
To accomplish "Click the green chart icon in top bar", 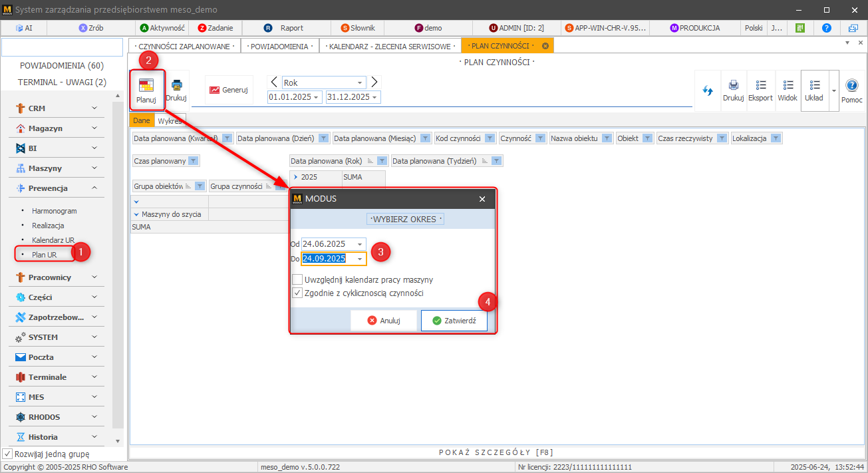I will [800, 28].
